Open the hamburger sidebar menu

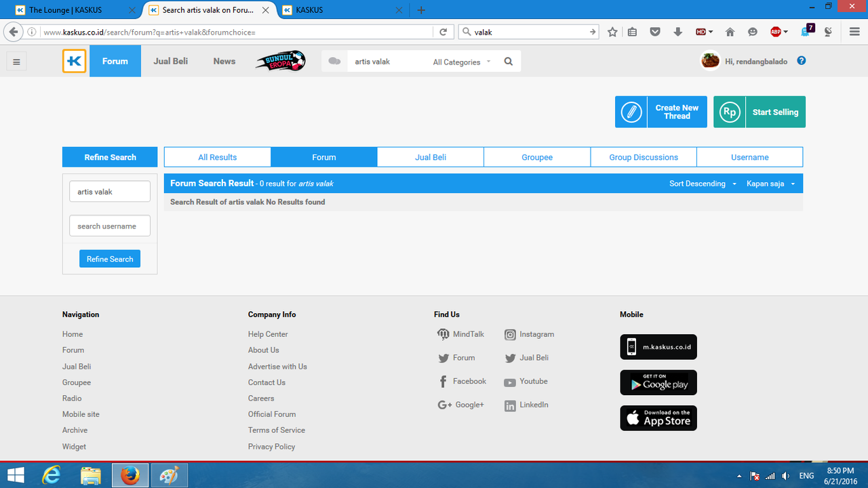click(16, 62)
